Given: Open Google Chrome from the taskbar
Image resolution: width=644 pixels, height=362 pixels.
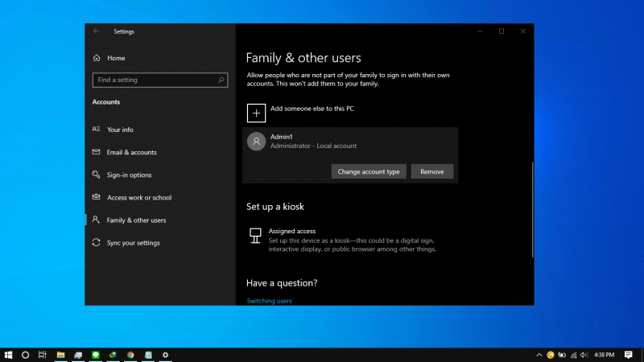Looking at the screenshot, I should pyautogui.click(x=130, y=355).
